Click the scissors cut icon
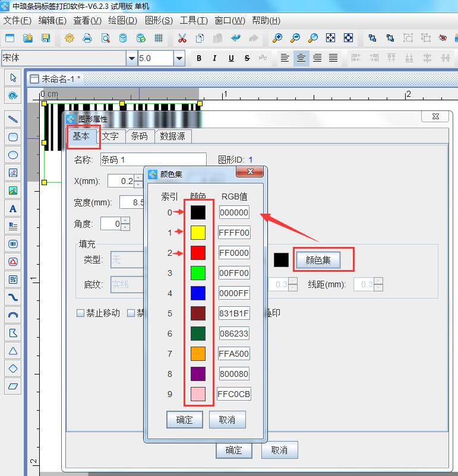458x476 pixels. (x=182, y=39)
